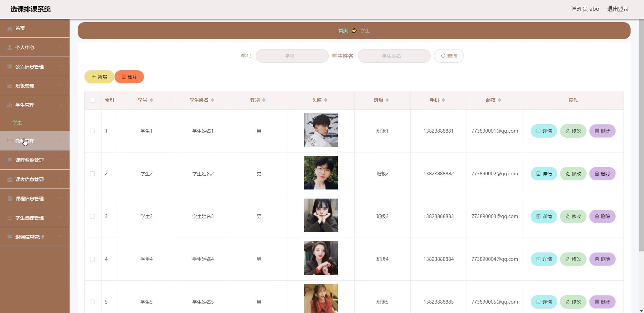
Task: Click the icon beside 公告信息管理
Action: 10,67
